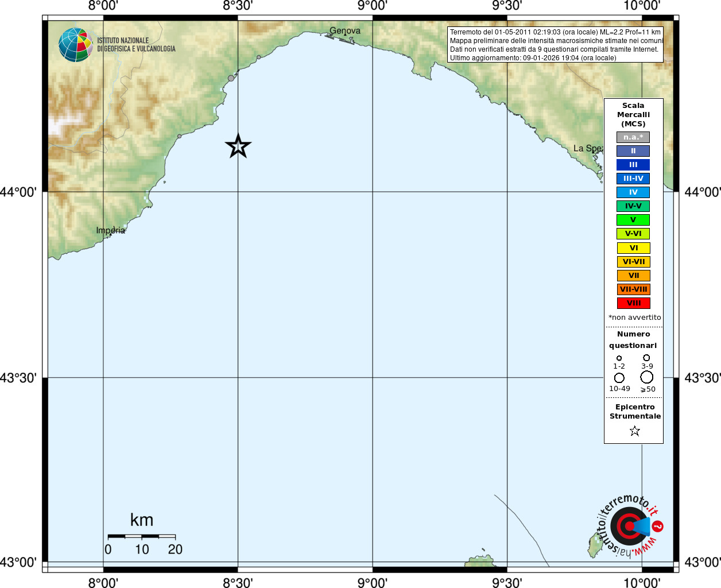Click the 'km' scale label
Viewport: 721px width, 588px height.
point(142,520)
